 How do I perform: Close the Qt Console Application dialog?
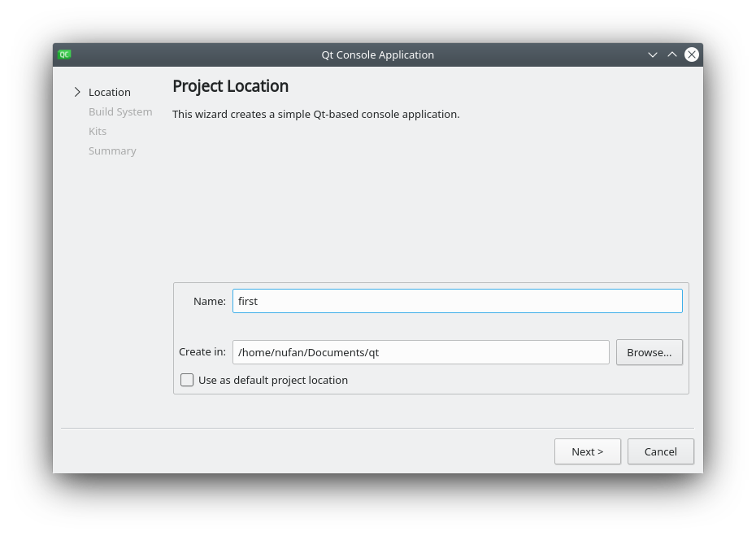tap(691, 54)
